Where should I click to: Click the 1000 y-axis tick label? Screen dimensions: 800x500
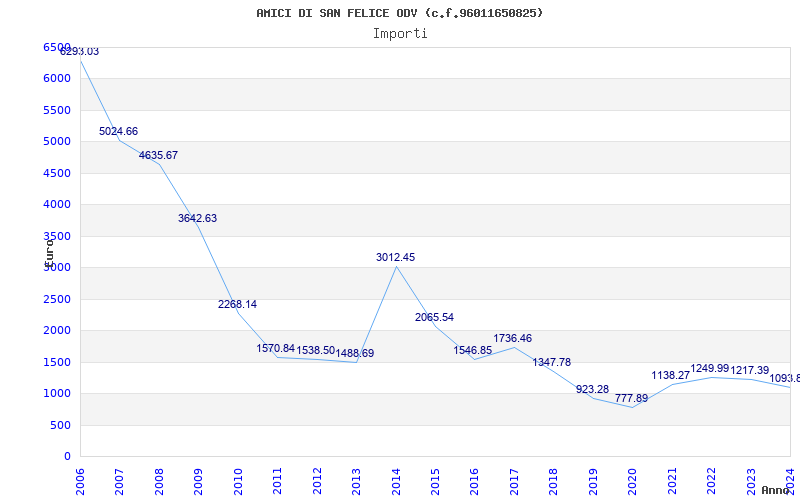(57, 393)
